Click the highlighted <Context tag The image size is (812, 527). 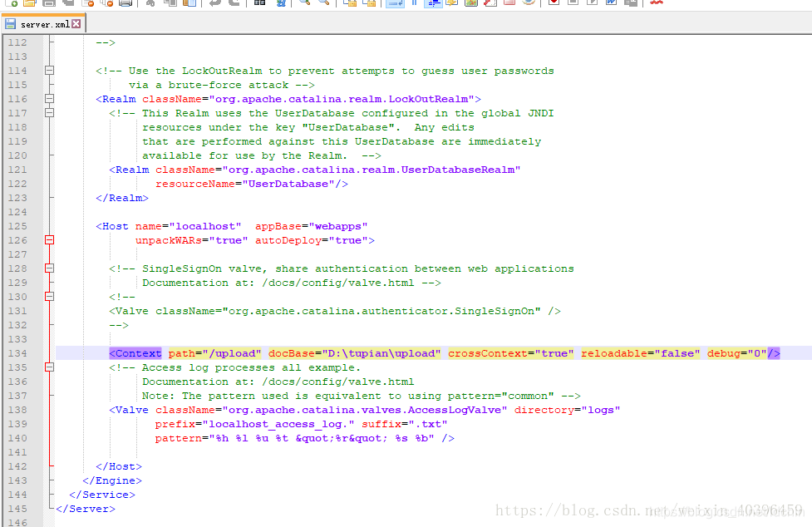pyautogui.click(x=135, y=353)
